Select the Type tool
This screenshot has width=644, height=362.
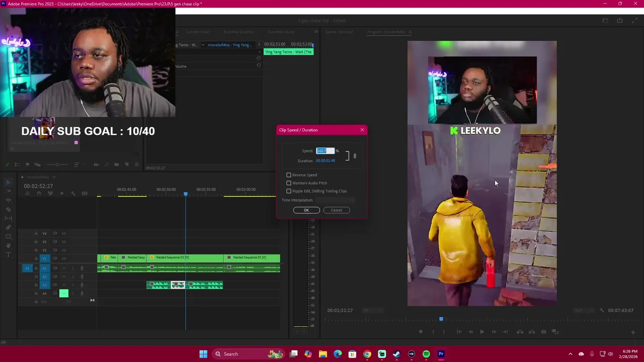pyautogui.click(x=8, y=254)
